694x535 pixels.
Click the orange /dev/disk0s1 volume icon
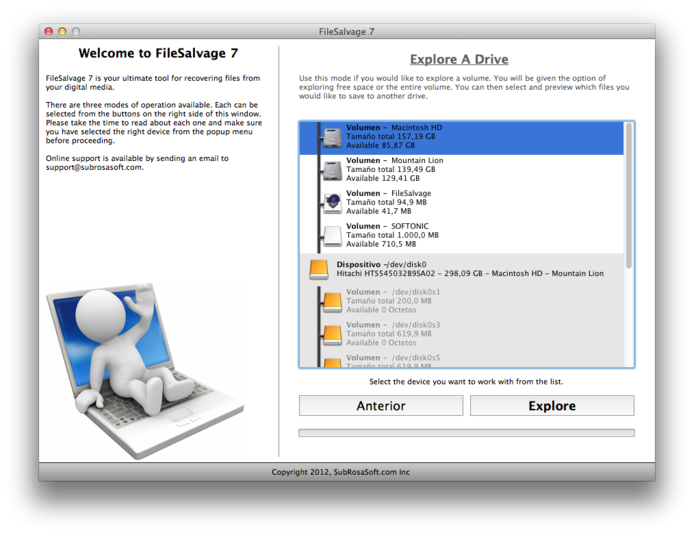[332, 302]
